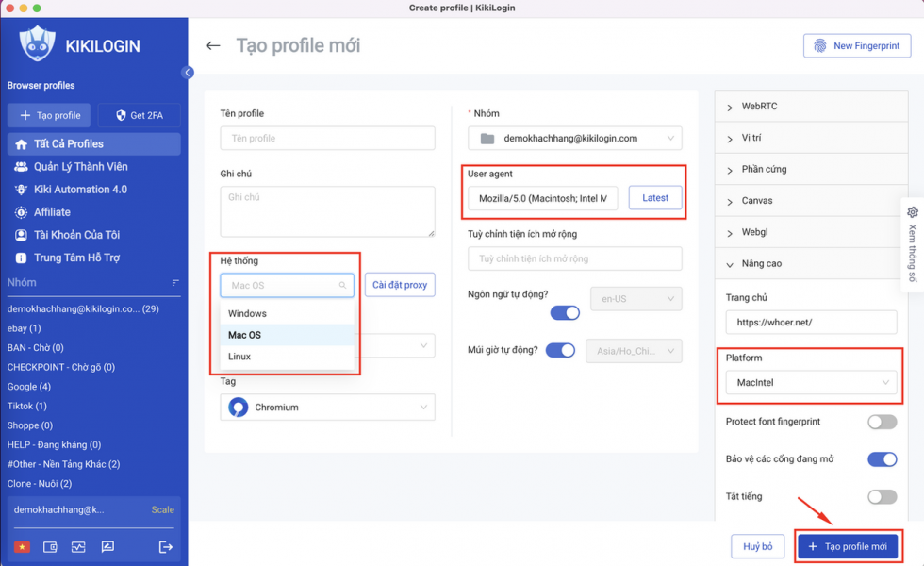Generate a New Fingerprint
Viewport: 924px width, 566px height.
click(x=857, y=46)
